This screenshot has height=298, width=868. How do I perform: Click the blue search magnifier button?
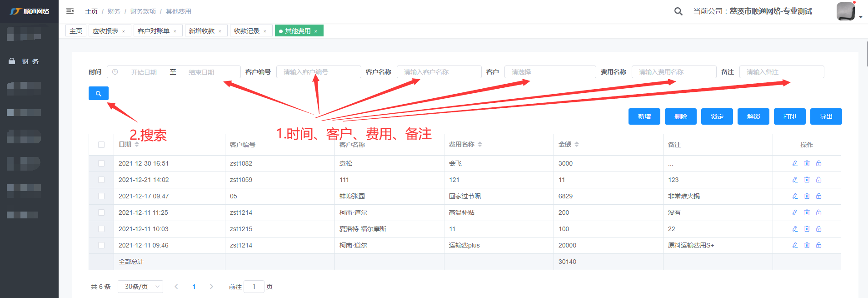98,93
